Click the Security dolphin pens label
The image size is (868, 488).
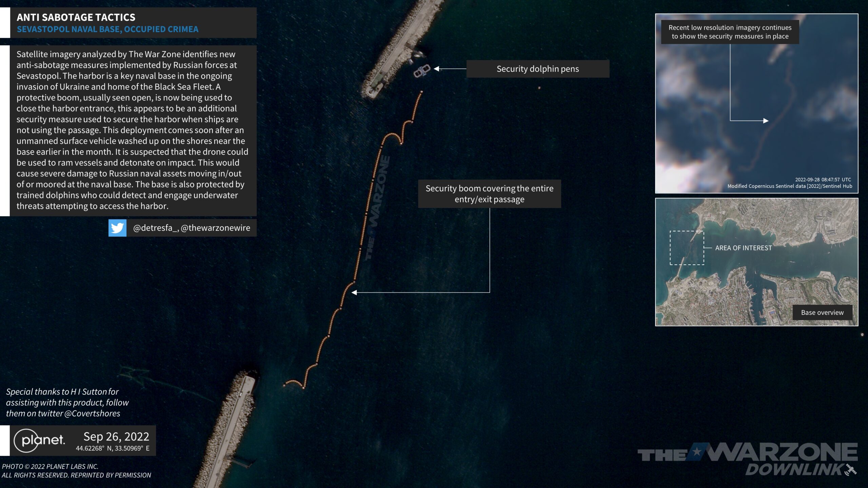pos(537,69)
